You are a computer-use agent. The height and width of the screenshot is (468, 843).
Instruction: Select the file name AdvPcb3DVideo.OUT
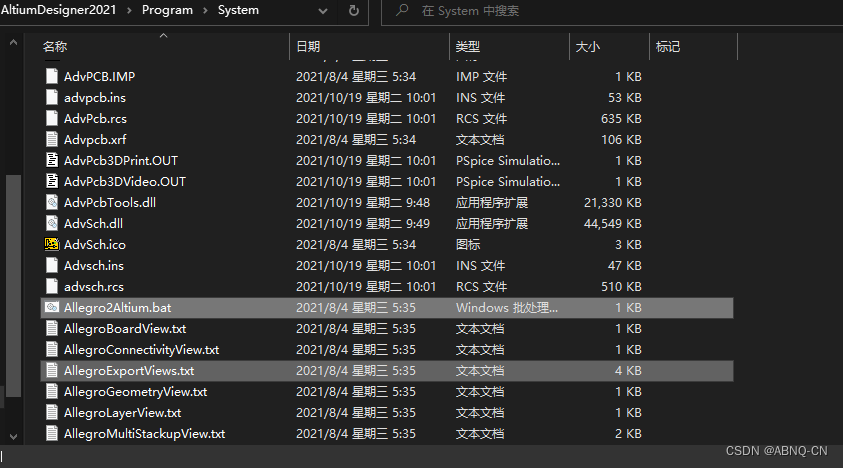(125, 181)
